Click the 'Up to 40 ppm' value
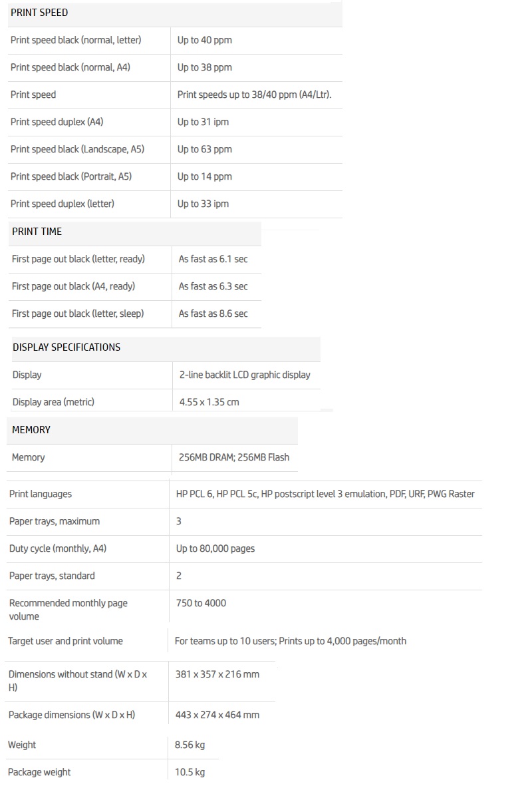The image size is (532, 788). click(204, 40)
